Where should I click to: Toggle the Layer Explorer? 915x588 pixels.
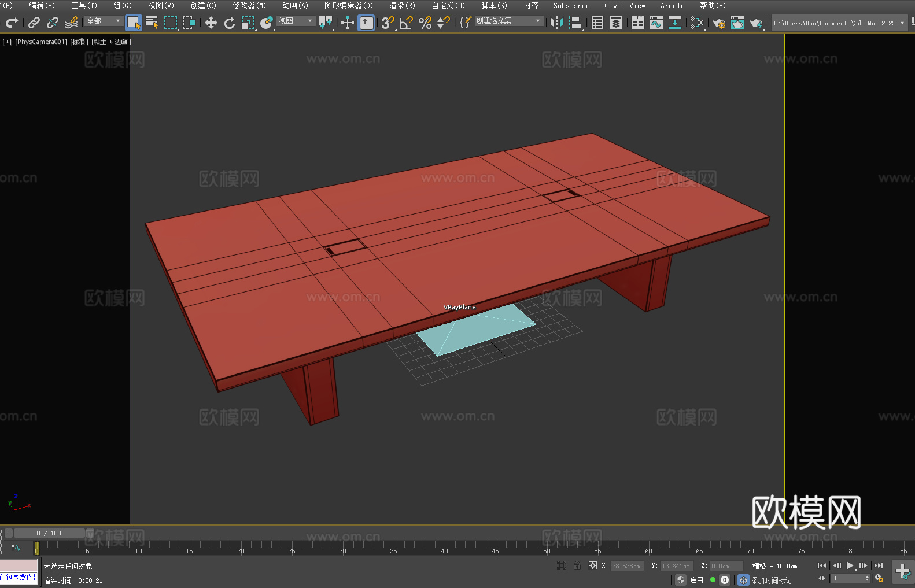pos(616,23)
